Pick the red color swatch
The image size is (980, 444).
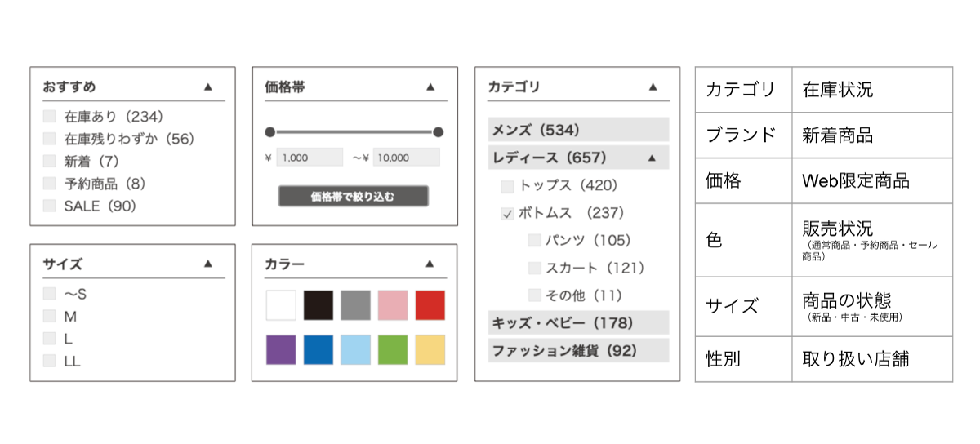click(x=430, y=305)
